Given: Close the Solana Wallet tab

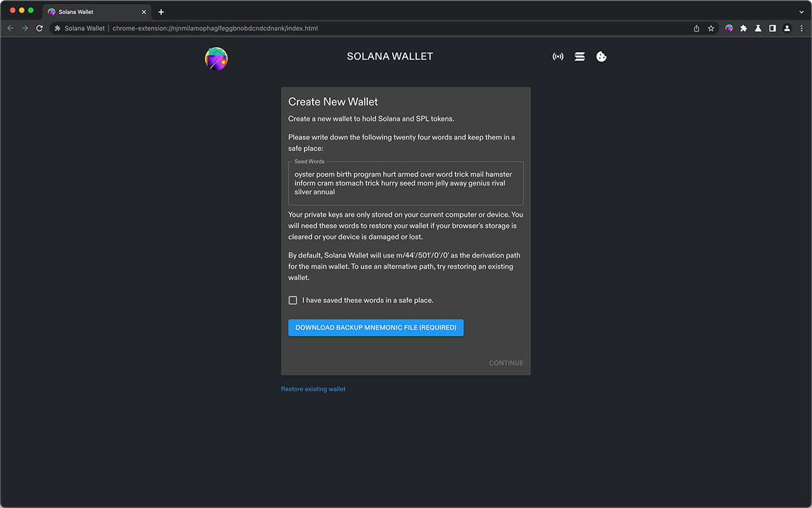Looking at the screenshot, I should (144, 12).
